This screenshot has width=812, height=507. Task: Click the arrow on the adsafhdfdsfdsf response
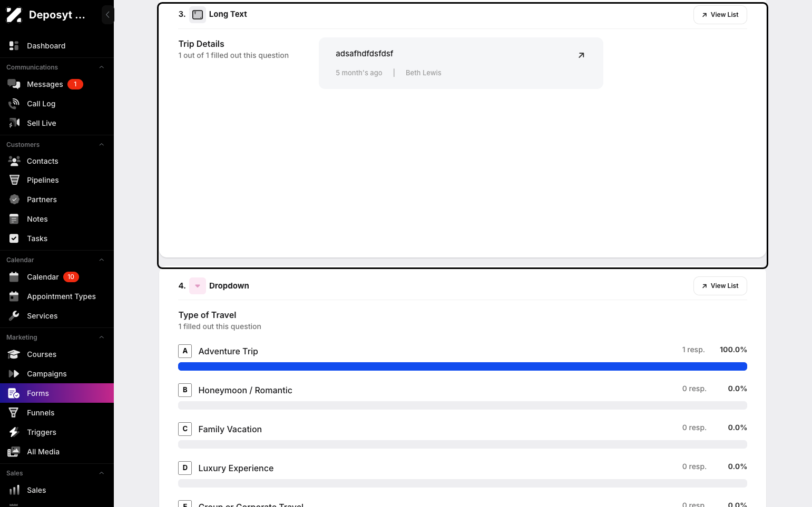pos(581,55)
